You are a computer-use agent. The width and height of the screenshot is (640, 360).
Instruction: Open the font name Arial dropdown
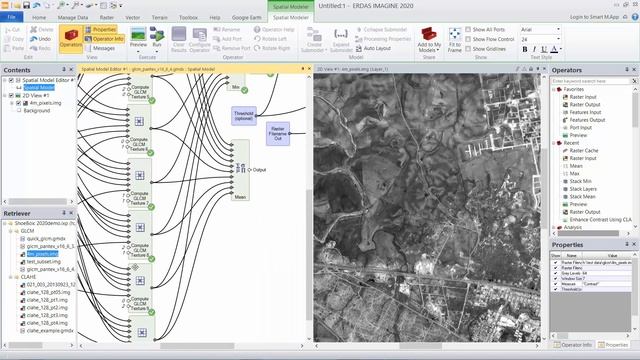[558, 29]
